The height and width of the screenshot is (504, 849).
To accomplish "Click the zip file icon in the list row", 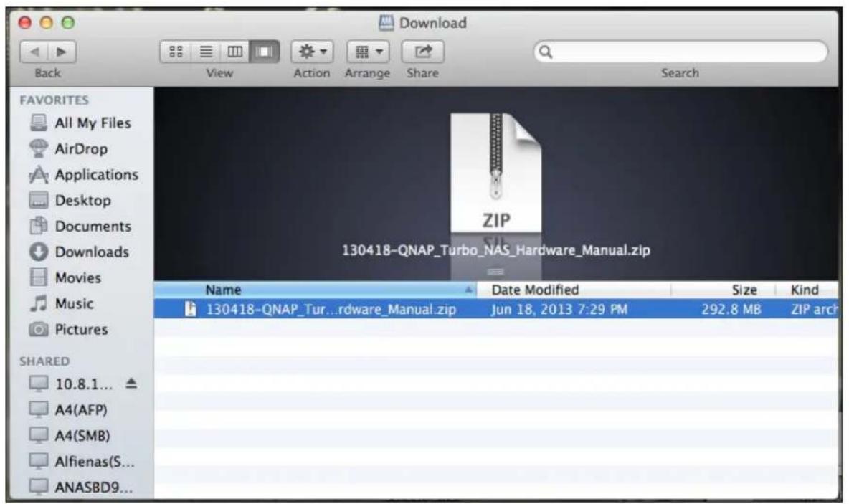I will (x=190, y=309).
